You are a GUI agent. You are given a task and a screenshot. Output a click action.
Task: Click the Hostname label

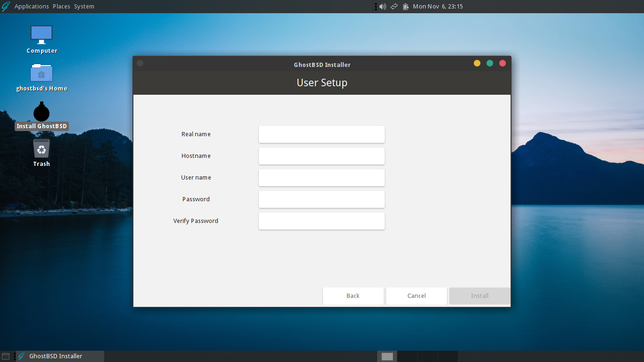[x=196, y=156]
